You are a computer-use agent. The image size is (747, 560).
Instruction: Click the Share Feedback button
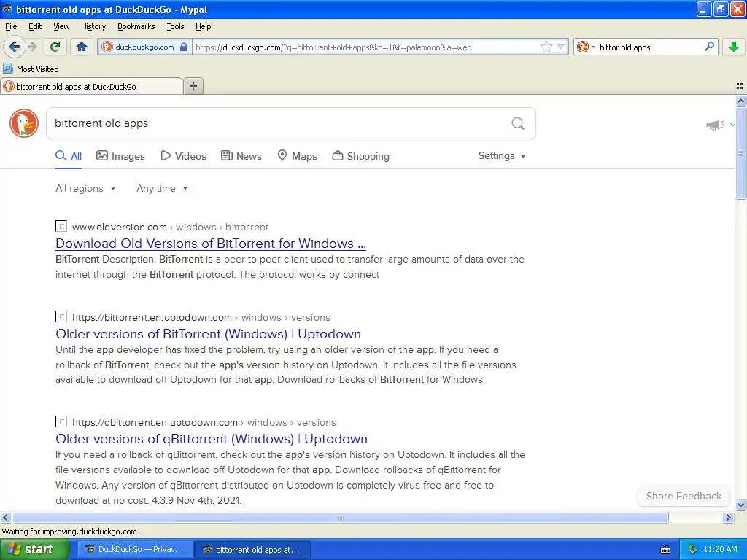684,496
